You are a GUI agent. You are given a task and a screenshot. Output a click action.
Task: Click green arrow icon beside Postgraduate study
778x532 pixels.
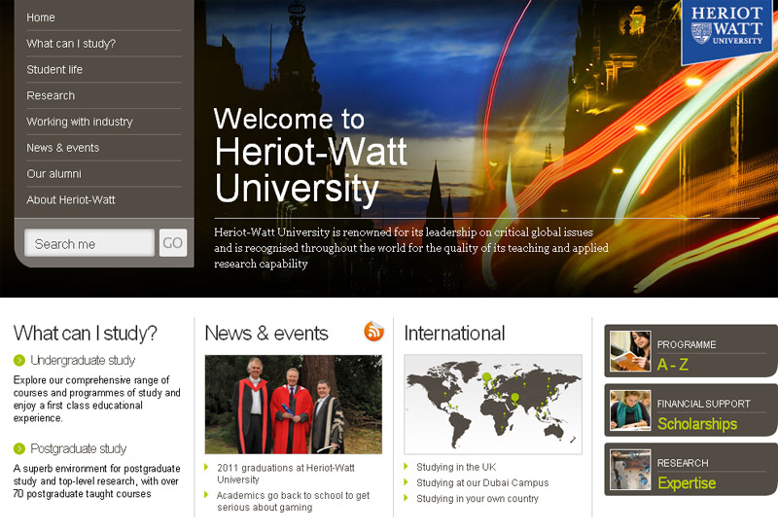[19, 448]
